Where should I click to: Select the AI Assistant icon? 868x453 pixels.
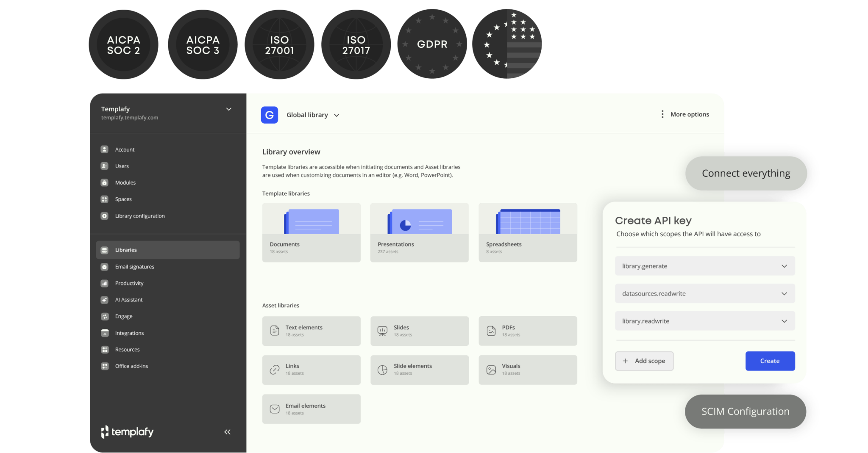(x=104, y=299)
